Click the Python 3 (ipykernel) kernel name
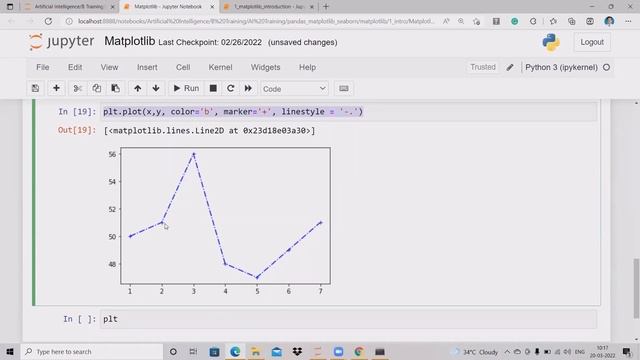640x360 pixels. point(561,67)
